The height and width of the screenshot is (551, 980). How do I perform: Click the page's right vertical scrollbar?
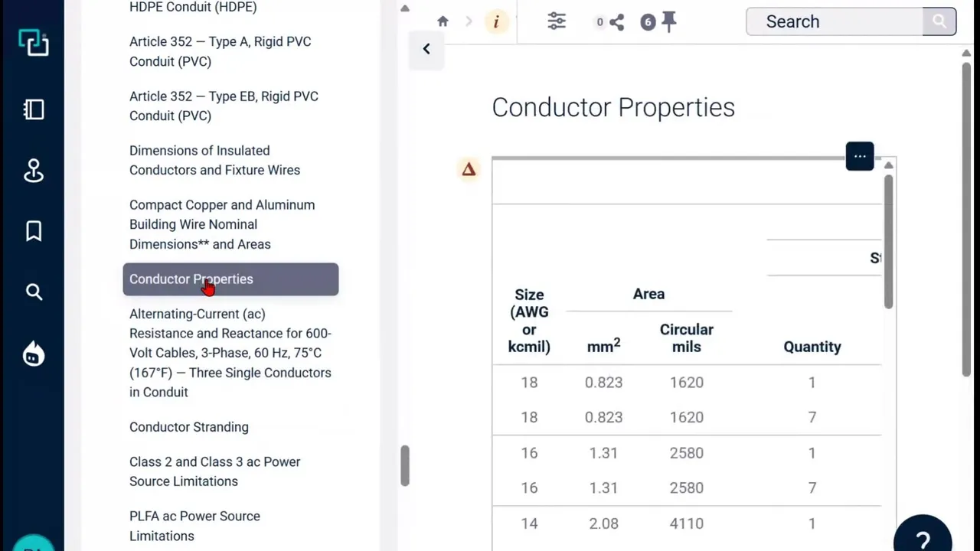click(x=966, y=219)
